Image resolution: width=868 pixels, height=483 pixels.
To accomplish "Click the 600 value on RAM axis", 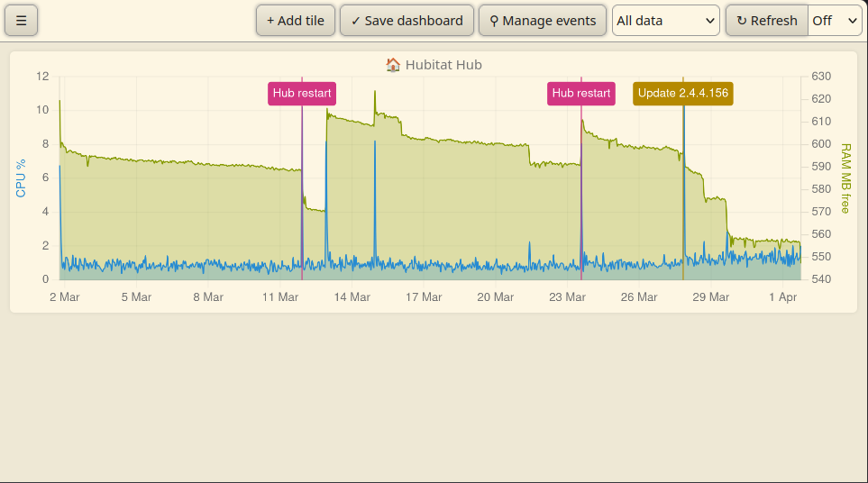I will point(821,144).
